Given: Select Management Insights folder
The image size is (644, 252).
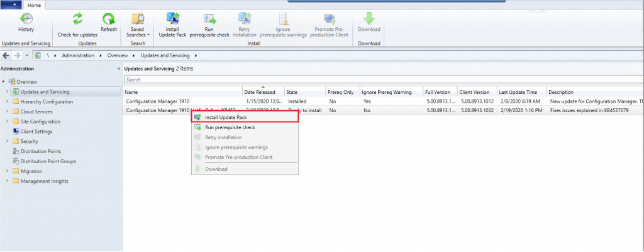Looking at the screenshot, I should [45, 181].
